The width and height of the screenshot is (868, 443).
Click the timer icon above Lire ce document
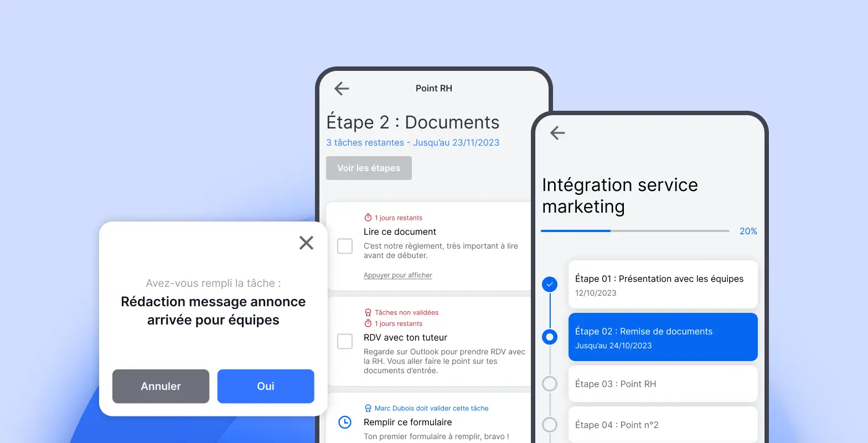click(368, 218)
